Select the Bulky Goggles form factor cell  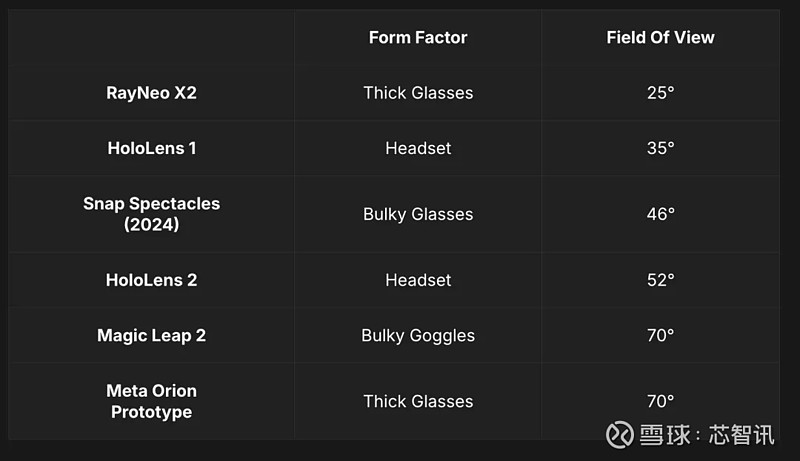click(418, 335)
